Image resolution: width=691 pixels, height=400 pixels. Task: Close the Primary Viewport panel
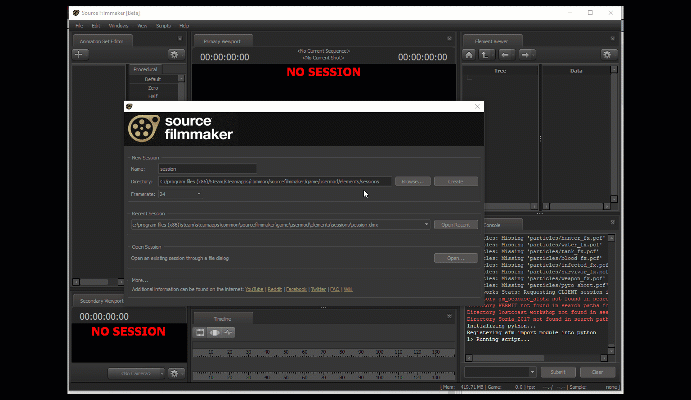(449, 39)
